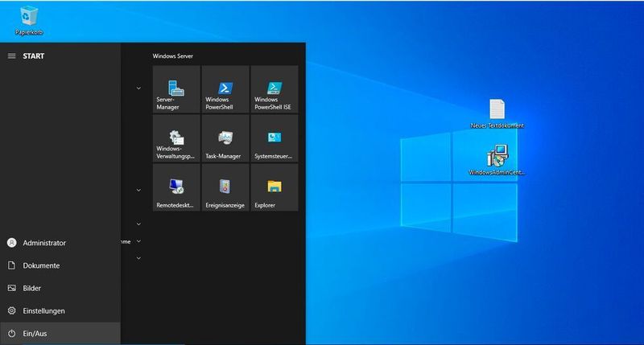Screen dimensions: 644x345
Task: Start the Task-Manager tile
Action: click(x=225, y=138)
